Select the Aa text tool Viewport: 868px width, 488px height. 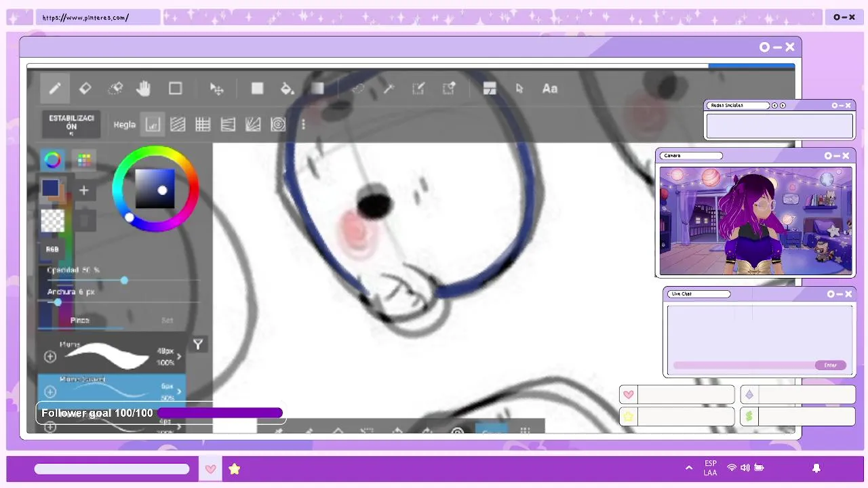[550, 89]
